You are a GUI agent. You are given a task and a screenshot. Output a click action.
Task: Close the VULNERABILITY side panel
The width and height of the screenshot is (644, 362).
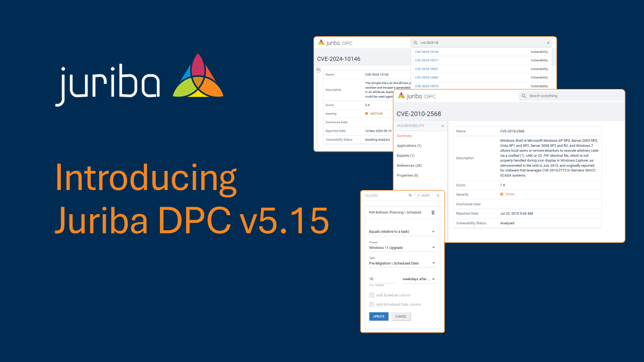443,126
